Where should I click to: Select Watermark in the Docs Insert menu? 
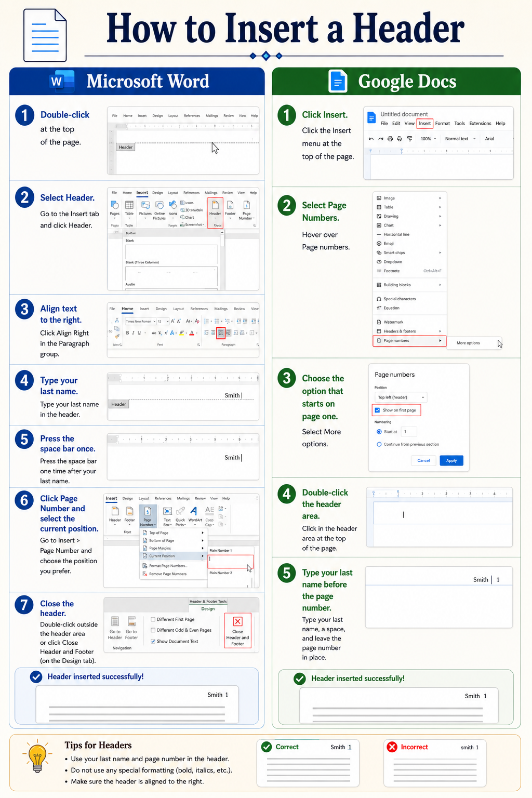pos(409,322)
